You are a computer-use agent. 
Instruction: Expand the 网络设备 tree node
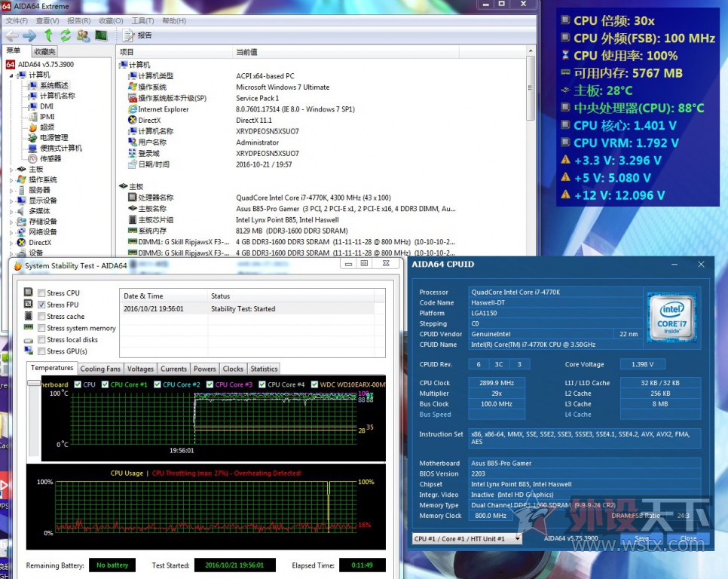(11, 232)
